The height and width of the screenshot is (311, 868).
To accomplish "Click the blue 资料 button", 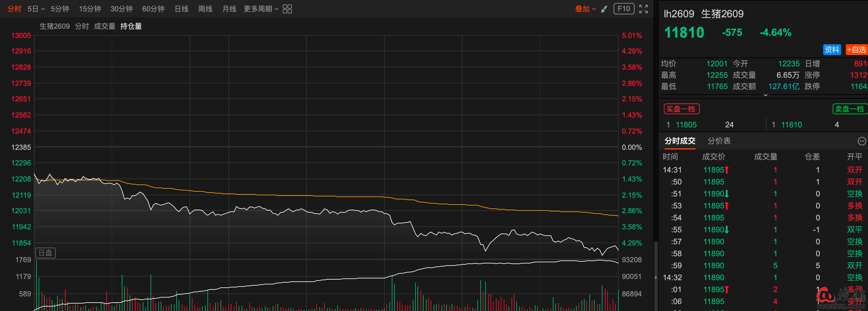I will click(x=831, y=49).
